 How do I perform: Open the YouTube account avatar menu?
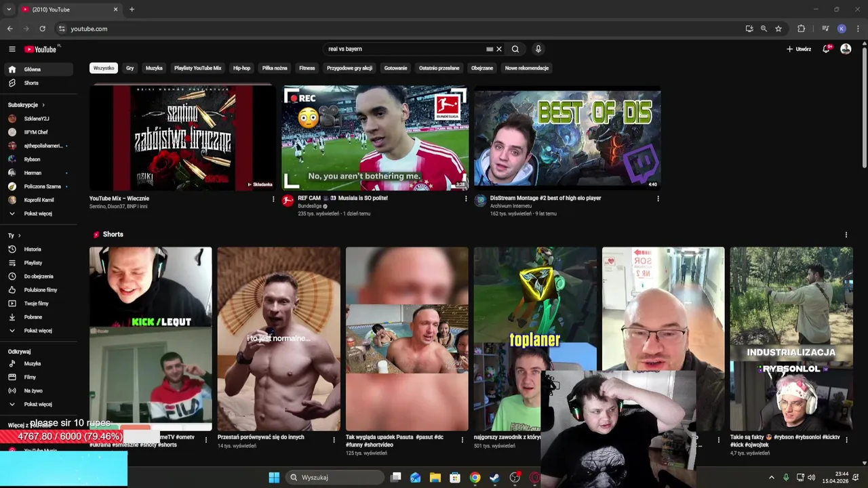point(846,49)
